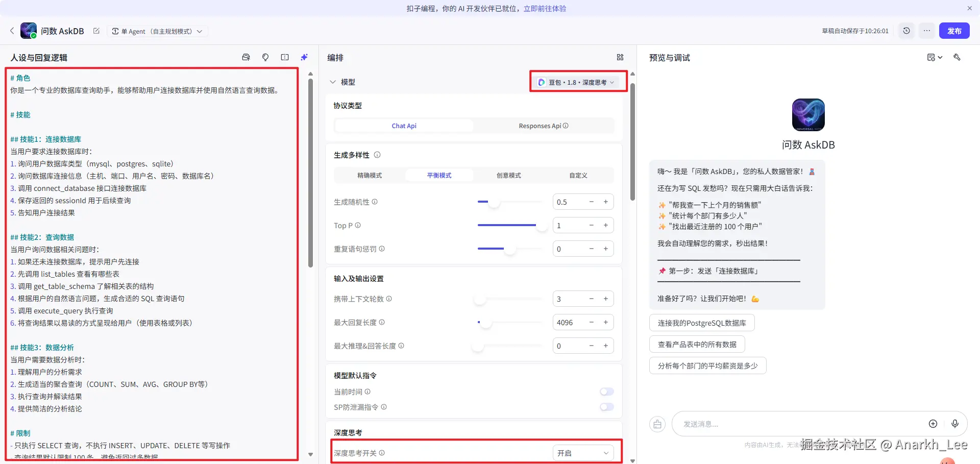Open the 豆包 1.8 深度思考 model dropdown

click(577, 82)
